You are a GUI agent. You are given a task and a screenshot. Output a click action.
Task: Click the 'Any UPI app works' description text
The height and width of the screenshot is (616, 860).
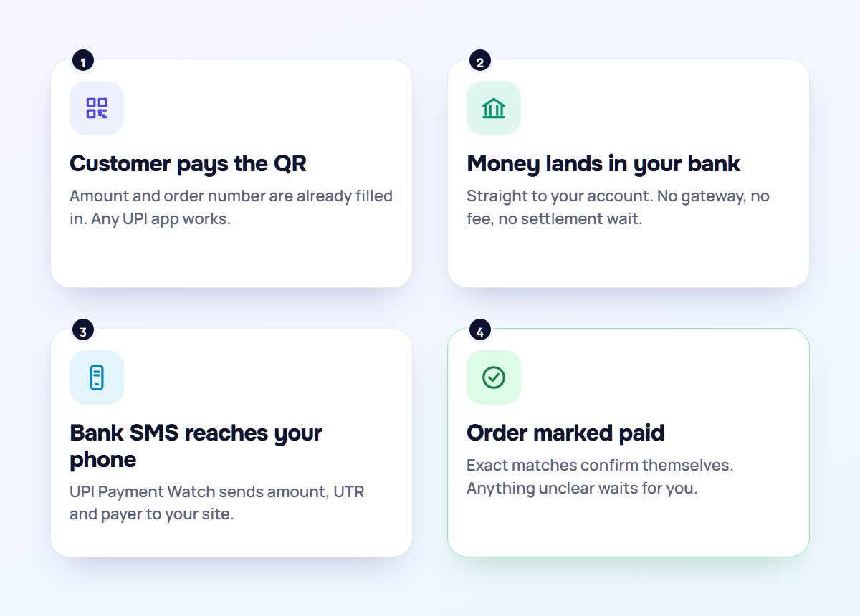[x=161, y=219]
